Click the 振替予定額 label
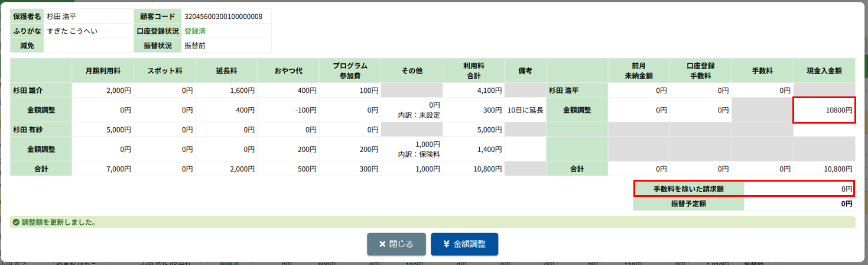The image size is (868, 265). pyautogui.click(x=688, y=203)
